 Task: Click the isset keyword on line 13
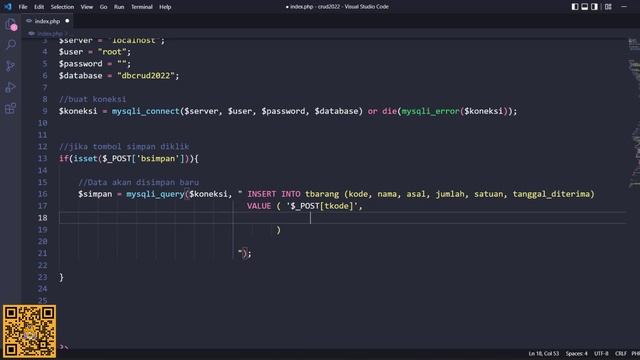pyautogui.click(x=85, y=158)
